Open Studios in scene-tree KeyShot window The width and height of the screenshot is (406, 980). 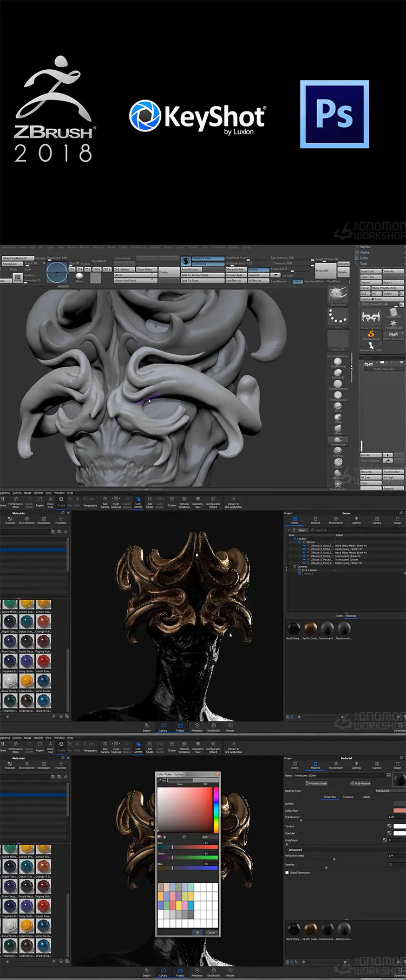(x=172, y=501)
